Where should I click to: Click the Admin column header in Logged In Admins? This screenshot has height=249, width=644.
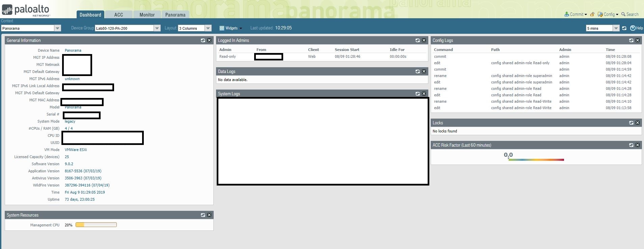pos(225,50)
